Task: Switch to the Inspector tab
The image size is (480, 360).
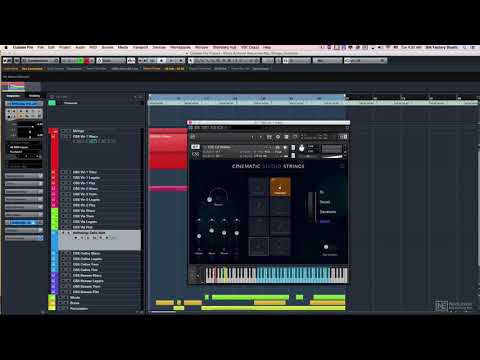Action: pyautogui.click(x=13, y=96)
